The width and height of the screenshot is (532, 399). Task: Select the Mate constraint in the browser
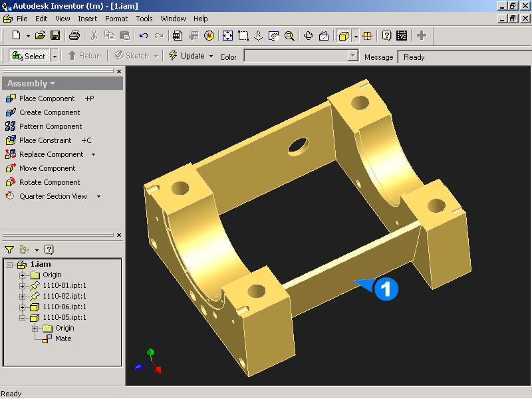pyautogui.click(x=63, y=338)
